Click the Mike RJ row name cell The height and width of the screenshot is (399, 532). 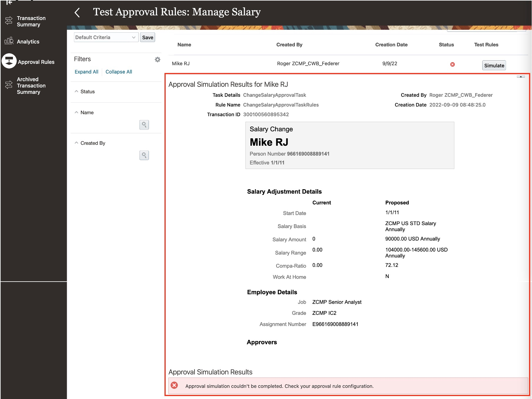[181, 64]
